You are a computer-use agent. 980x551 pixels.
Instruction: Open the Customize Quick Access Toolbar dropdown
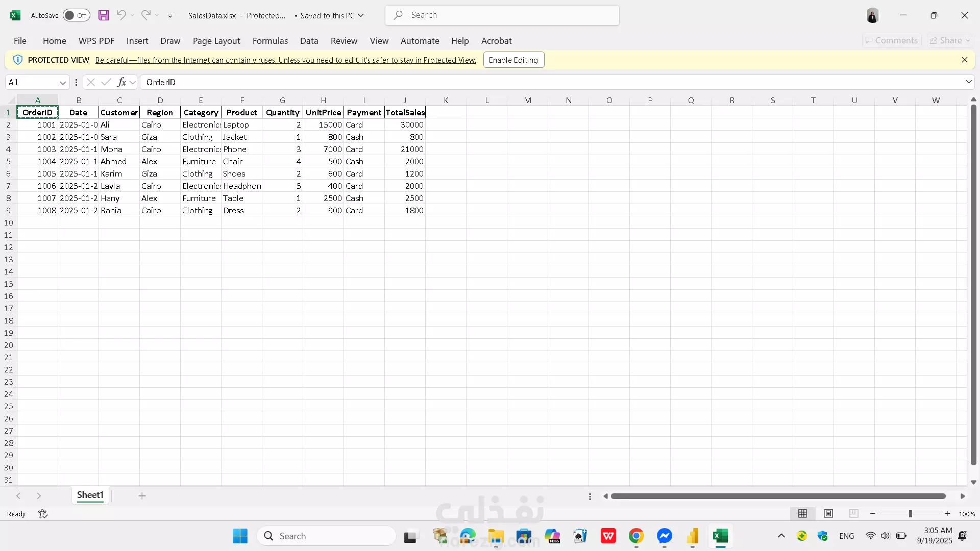point(170,16)
